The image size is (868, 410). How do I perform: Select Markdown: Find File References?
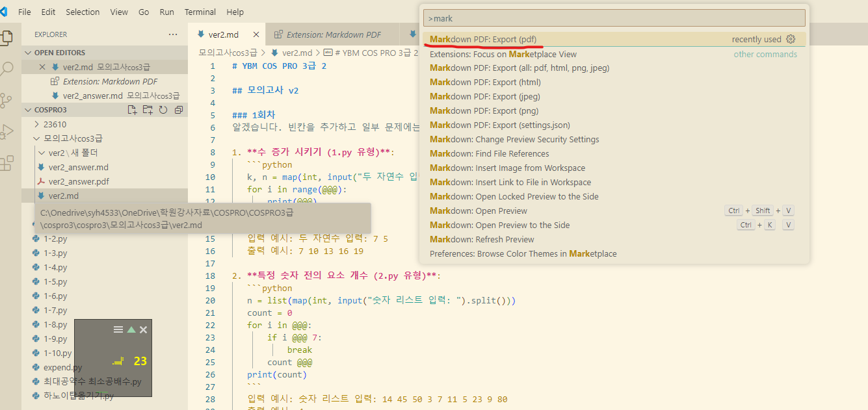coord(614,153)
